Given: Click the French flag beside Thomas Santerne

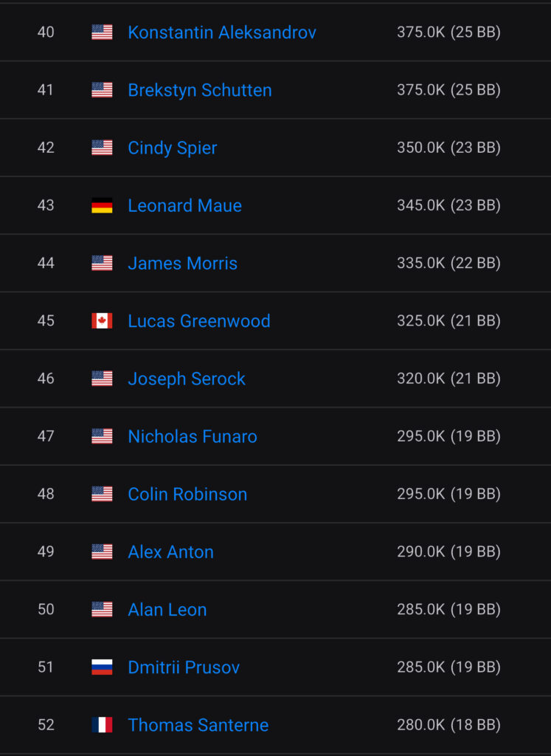Looking at the screenshot, I should click(102, 725).
